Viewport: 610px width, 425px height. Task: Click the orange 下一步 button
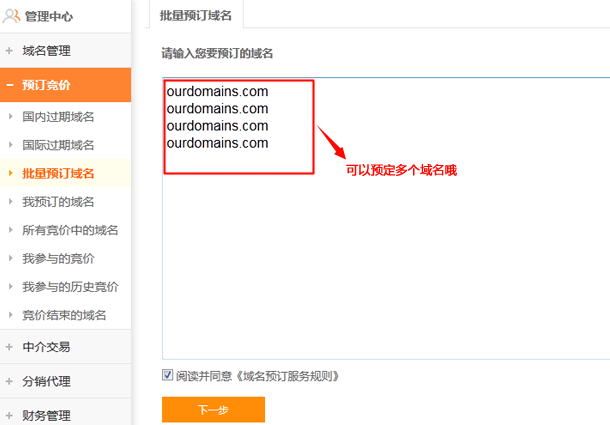click(x=213, y=410)
